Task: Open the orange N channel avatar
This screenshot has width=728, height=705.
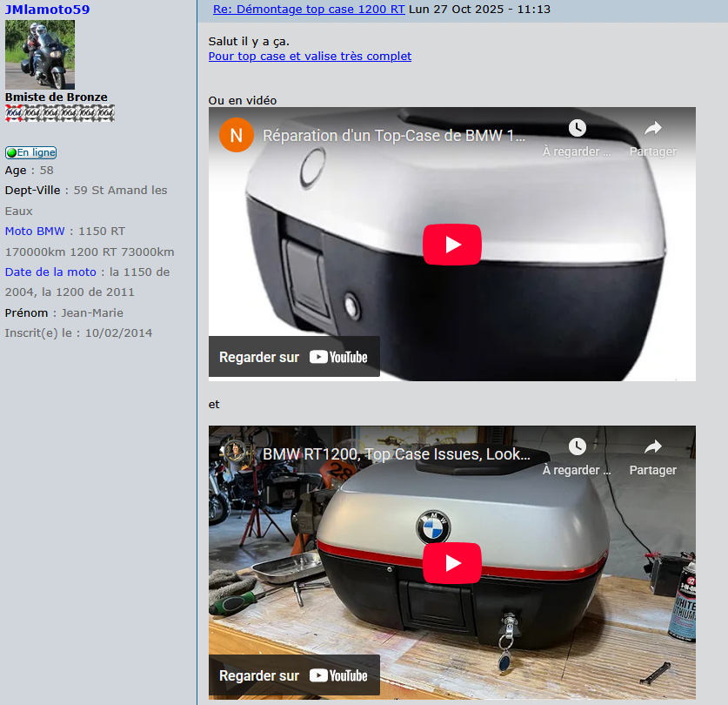Action: (x=237, y=135)
